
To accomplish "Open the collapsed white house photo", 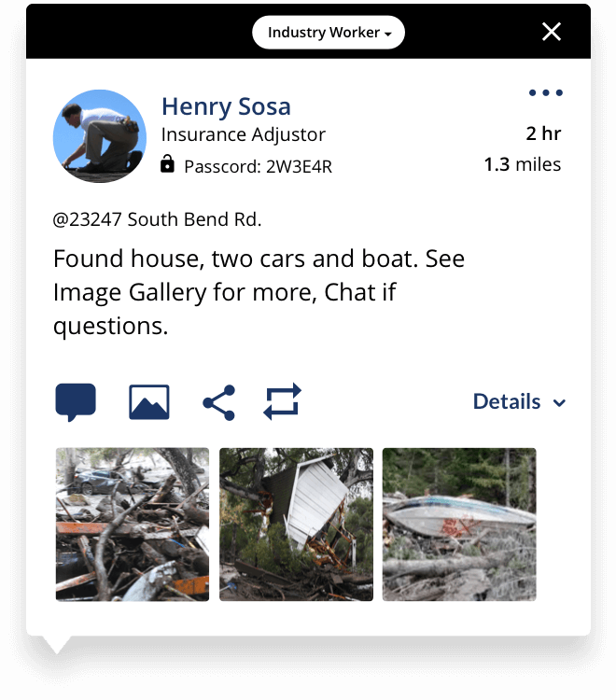I will [x=296, y=525].
